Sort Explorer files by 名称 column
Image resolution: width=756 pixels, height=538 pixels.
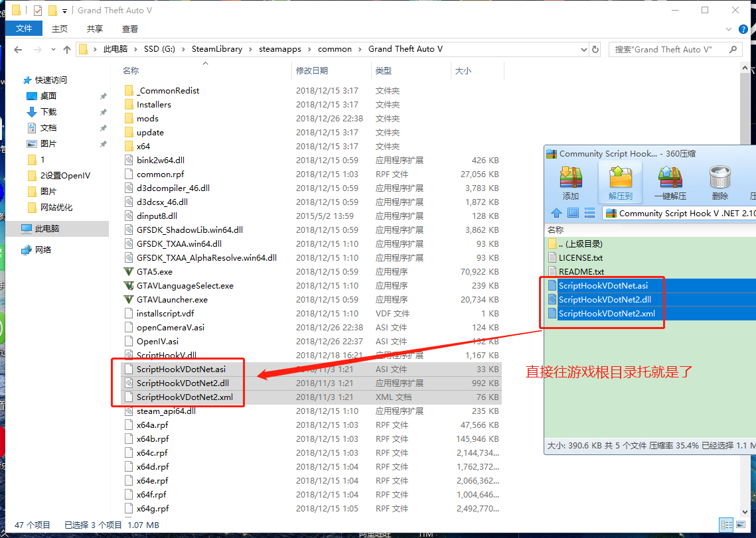(131, 71)
